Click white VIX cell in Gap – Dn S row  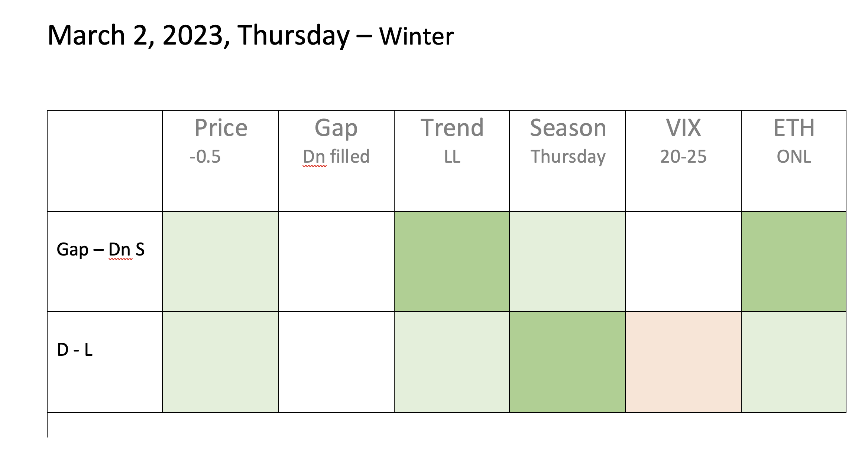[x=683, y=261]
